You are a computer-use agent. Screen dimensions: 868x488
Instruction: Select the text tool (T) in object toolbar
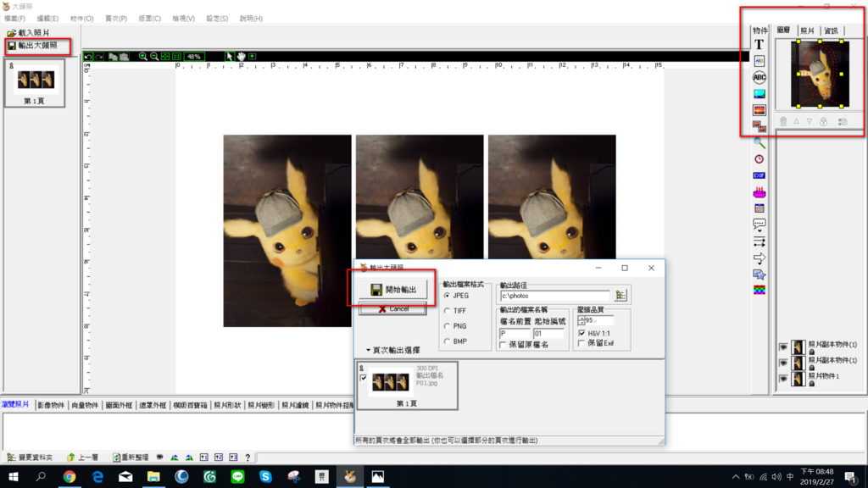click(759, 45)
